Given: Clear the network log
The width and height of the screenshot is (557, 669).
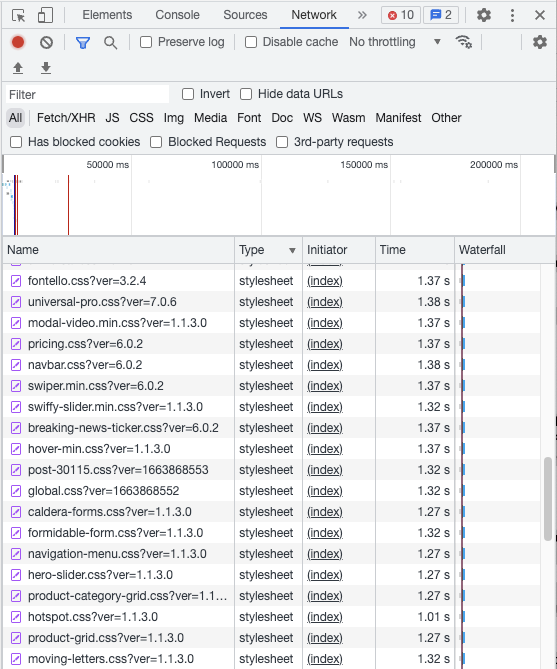Looking at the screenshot, I should tap(47, 42).
